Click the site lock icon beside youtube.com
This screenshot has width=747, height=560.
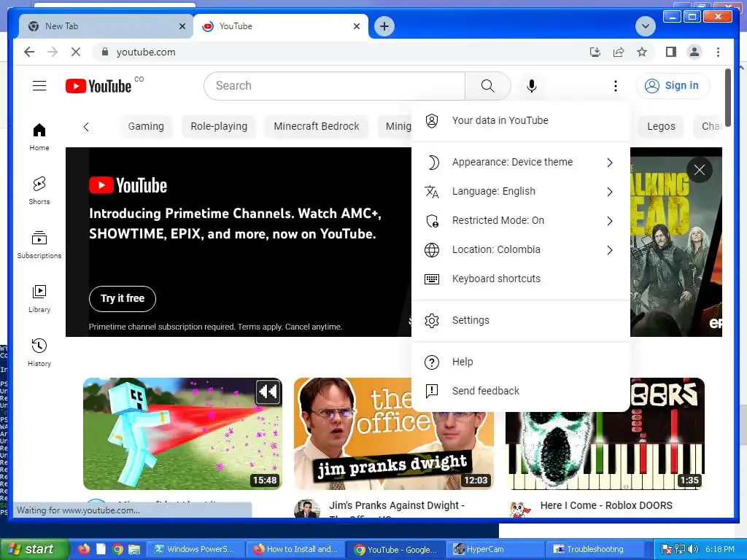click(x=105, y=52)
